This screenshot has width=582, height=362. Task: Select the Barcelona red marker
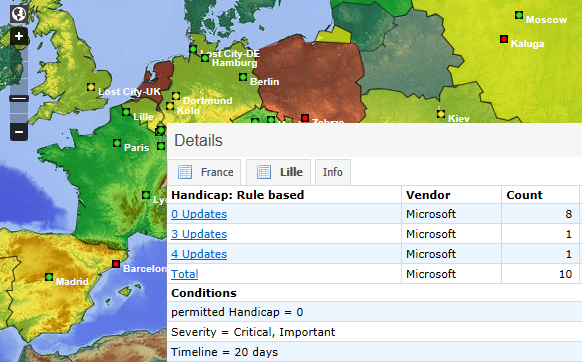tap(116, 264)
